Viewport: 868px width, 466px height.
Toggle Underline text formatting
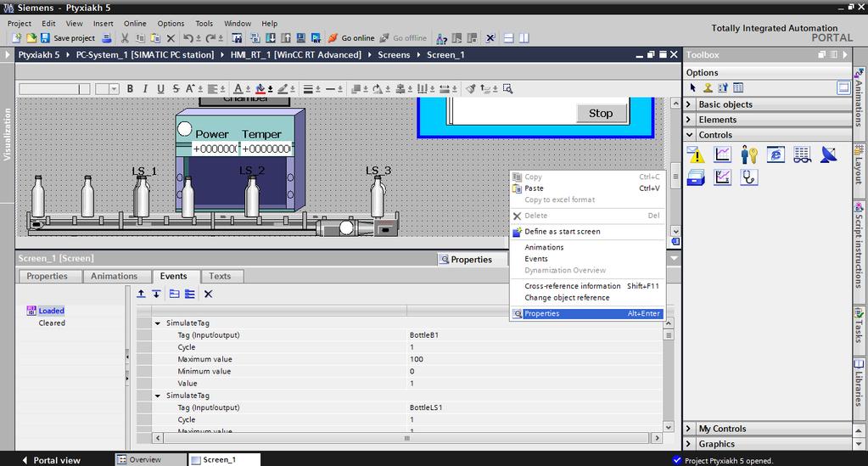coord(160,88)
